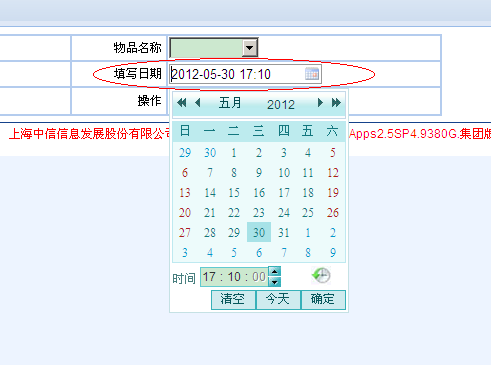Select day 23 in the calendar

click(259, 212)
